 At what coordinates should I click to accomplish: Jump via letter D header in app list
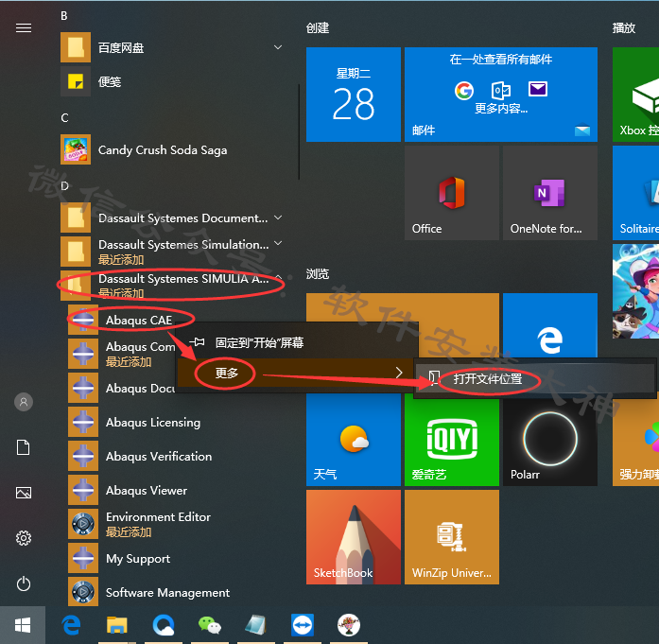coord(64,185)
